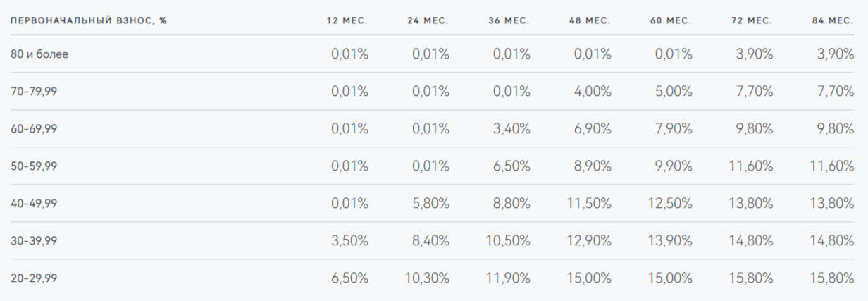Click the 13,90% rate cell
Viewport: 868px width, 301px height.
[669, 240]
